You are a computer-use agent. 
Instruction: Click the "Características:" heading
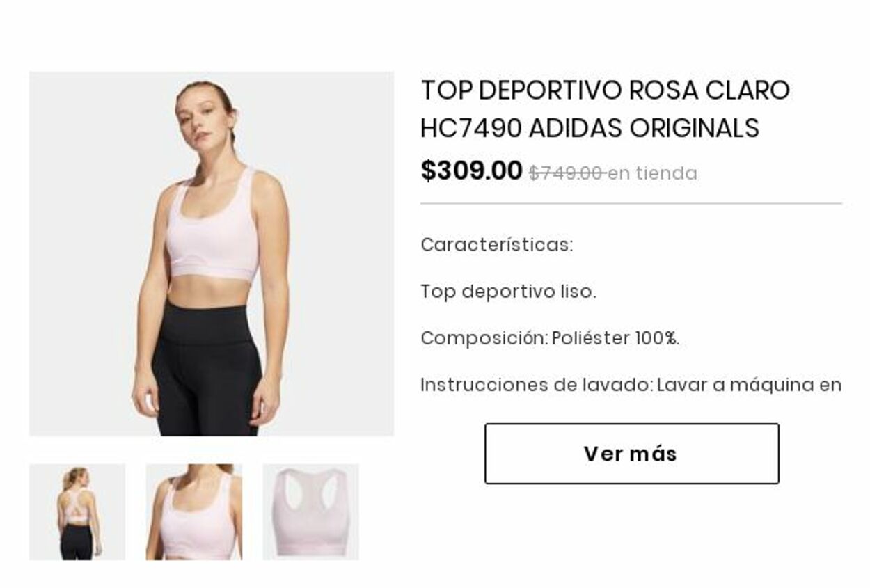tap(497, 245)
